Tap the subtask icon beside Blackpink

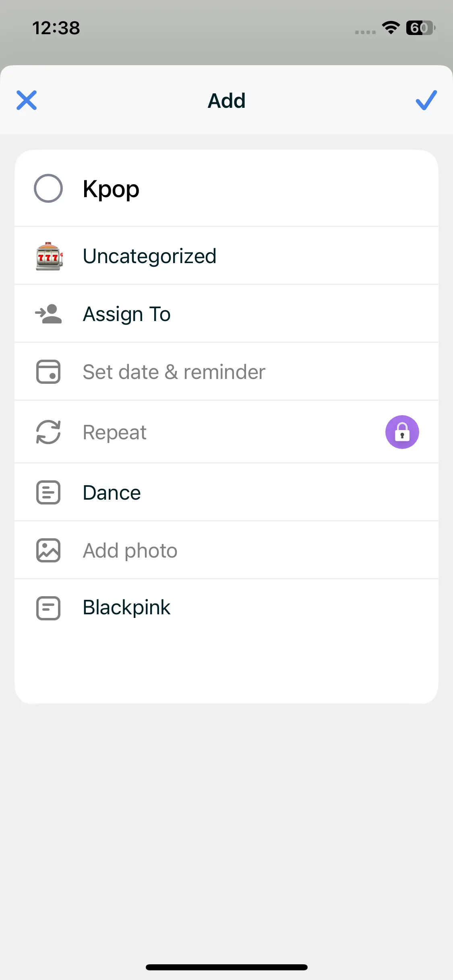point(48,608)
